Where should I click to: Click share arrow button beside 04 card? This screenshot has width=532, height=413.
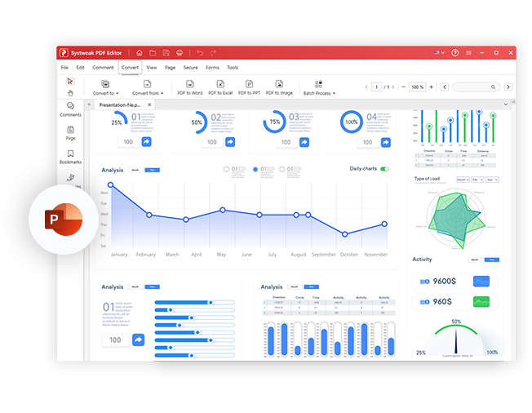(386, 143)
